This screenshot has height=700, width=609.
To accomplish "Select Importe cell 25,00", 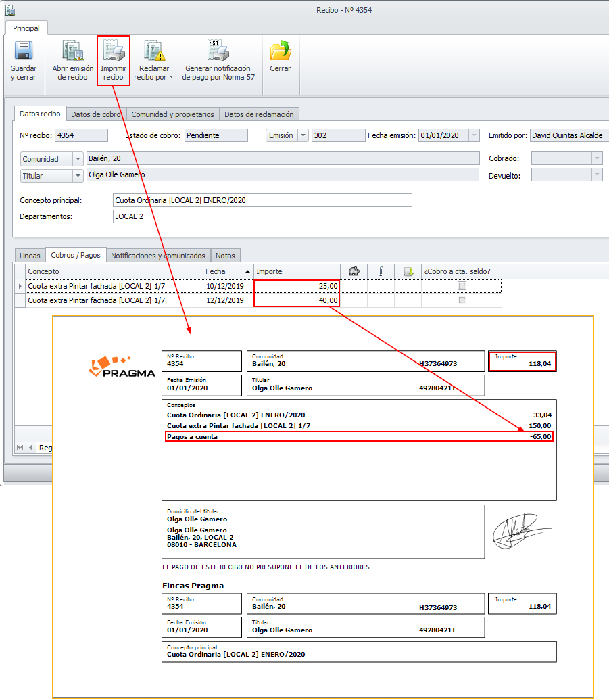I will [x=297, y=286].
